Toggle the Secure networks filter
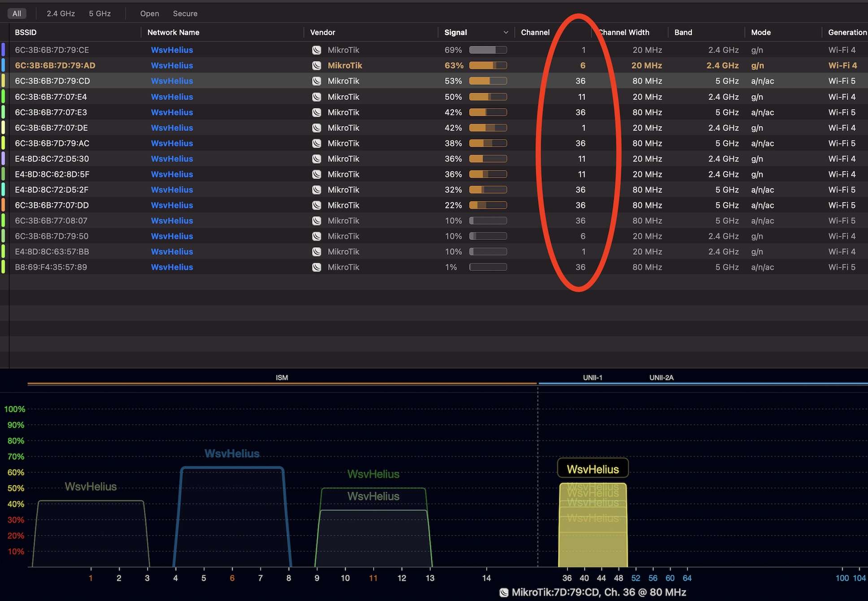Screen dimensions: 868x601 pos(185,13)
